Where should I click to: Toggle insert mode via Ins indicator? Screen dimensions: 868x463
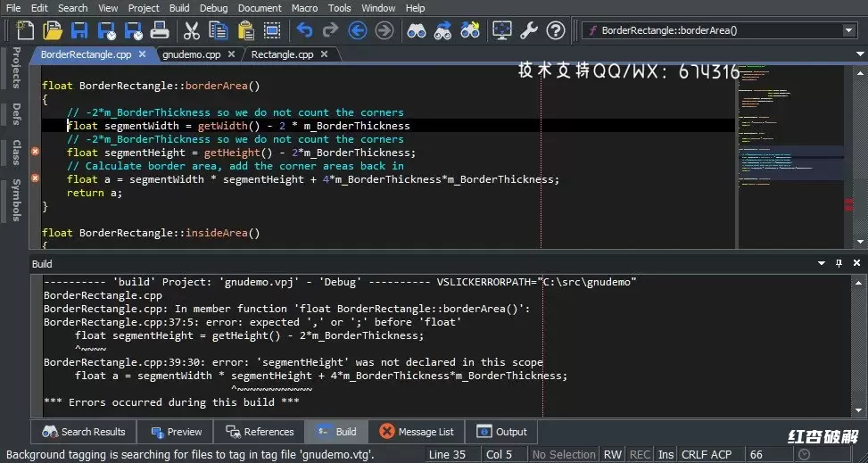pos(666,454)
